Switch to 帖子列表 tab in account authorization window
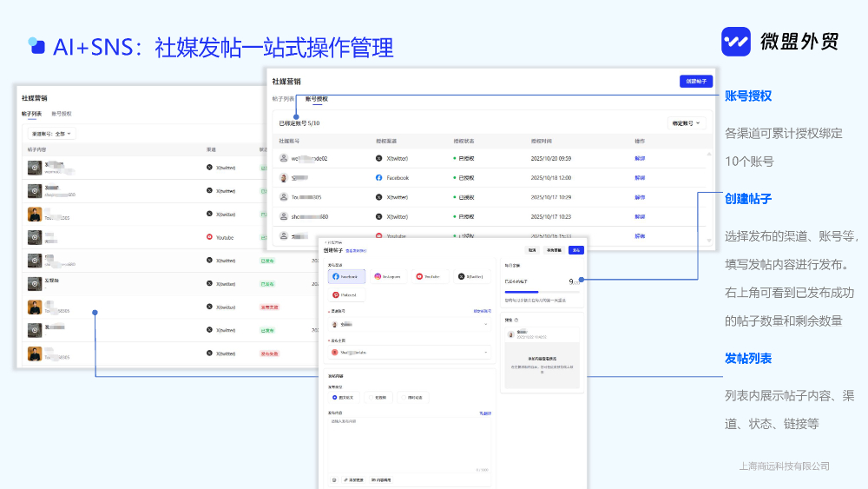The image size is (868, 489). (284, 99)
